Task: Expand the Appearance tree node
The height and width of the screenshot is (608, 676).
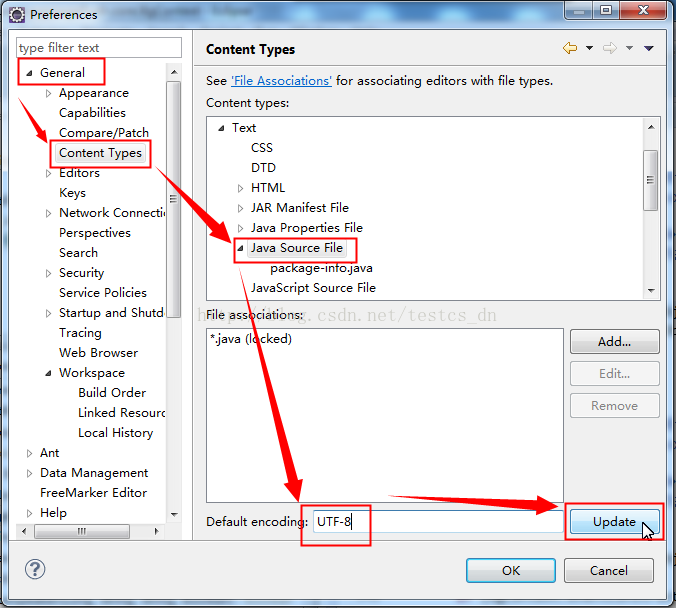Action: click(49, 93)
